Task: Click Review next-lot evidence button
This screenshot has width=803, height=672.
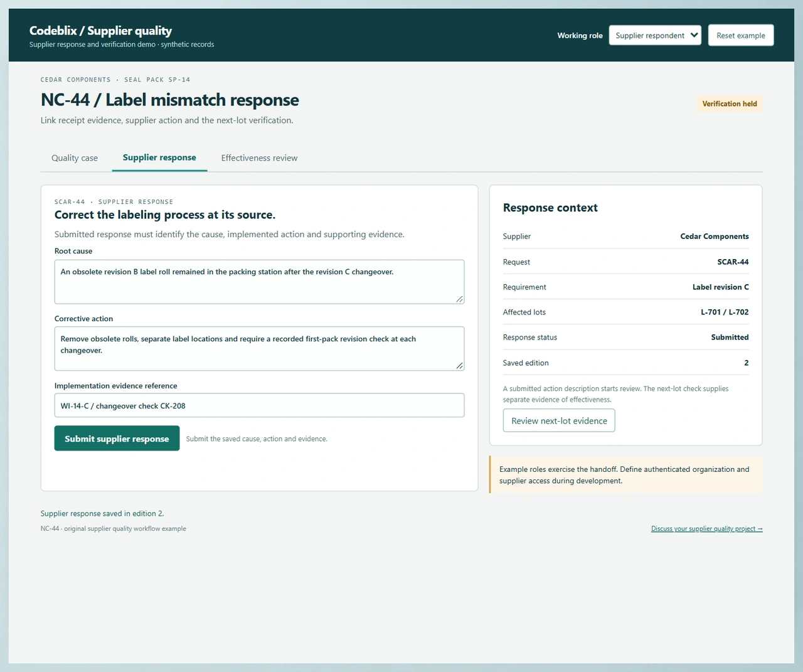Action: point(559,420)
